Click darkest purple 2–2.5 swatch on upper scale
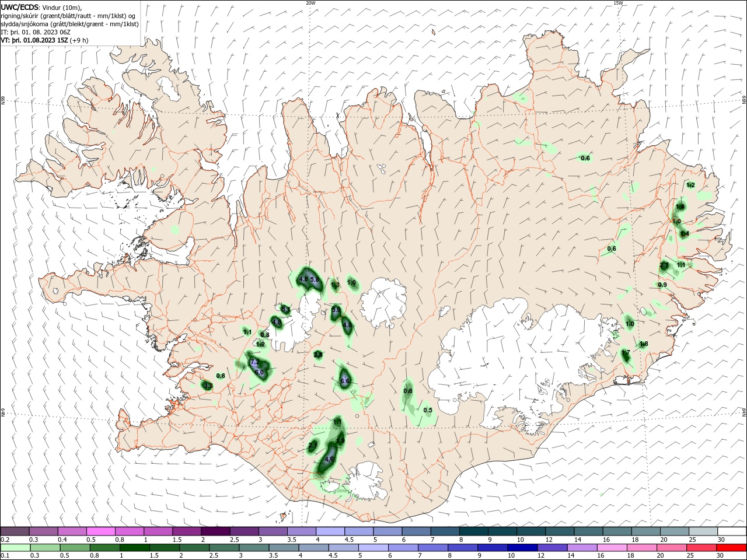 coord(215,531)
